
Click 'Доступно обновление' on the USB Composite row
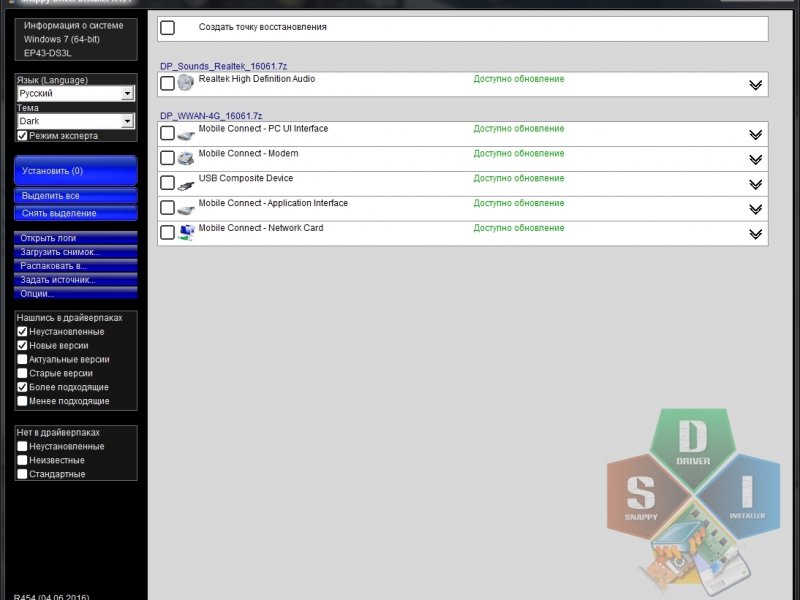tap(519, 179)
